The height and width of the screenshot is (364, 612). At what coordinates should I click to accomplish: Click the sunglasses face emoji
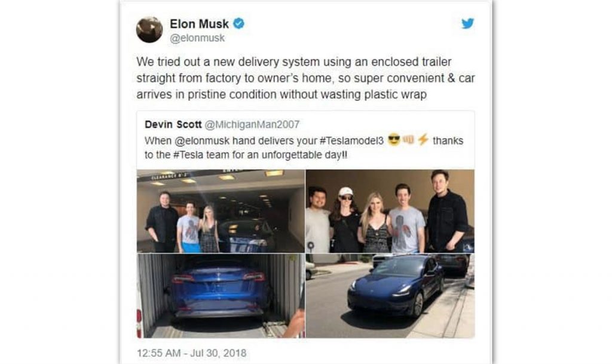[x=394, y=140]
